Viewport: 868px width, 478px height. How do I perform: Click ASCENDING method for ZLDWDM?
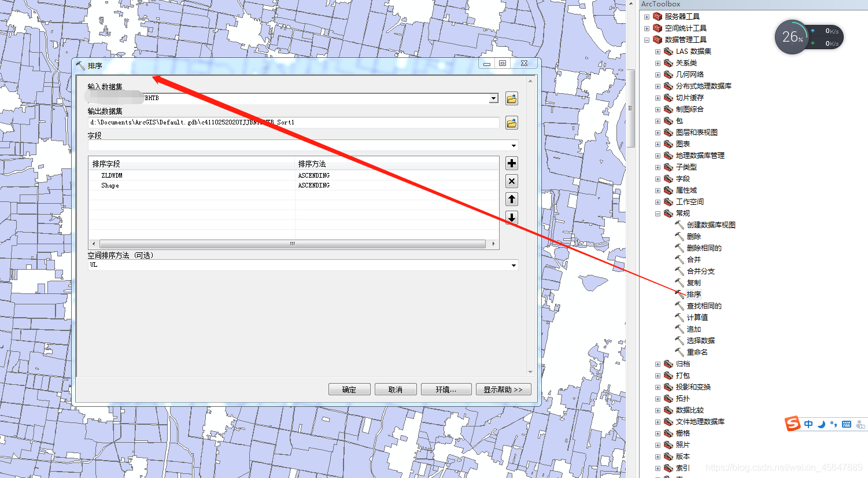point(314,175)
